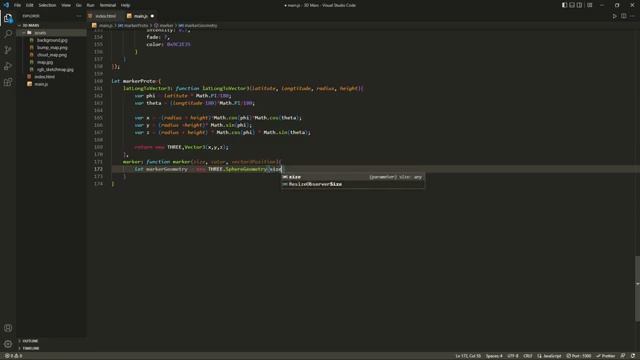Click the VS Code logo in the title bar
This screenshot has height=360, width=640.
(6, 5)
